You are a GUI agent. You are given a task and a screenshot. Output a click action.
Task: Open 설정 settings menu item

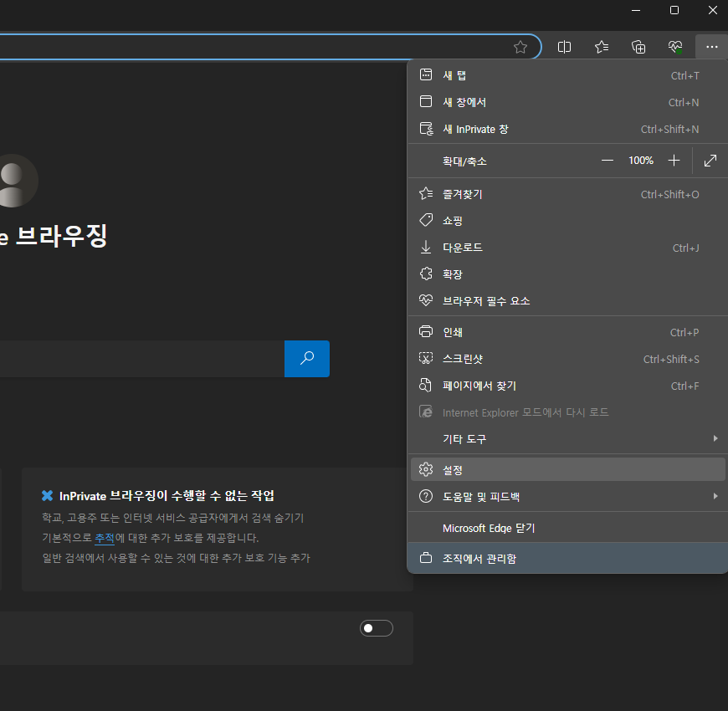tap(568, 469)
